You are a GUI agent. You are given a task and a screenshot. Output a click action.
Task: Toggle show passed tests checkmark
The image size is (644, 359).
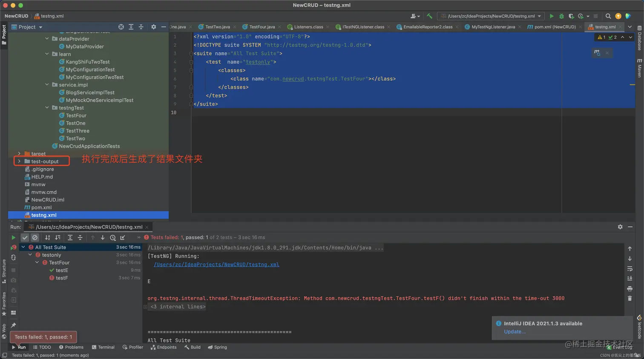click(x=25, y=238)
